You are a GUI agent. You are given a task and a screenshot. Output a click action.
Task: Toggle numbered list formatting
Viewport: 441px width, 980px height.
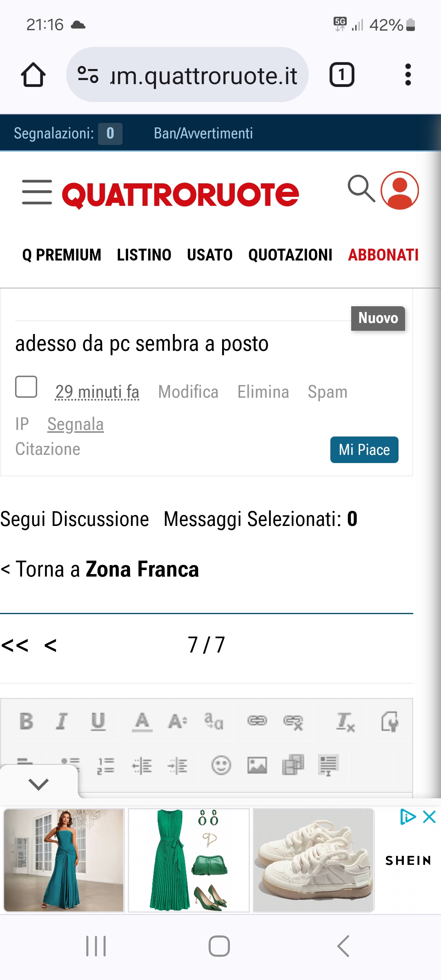[106, 766]
